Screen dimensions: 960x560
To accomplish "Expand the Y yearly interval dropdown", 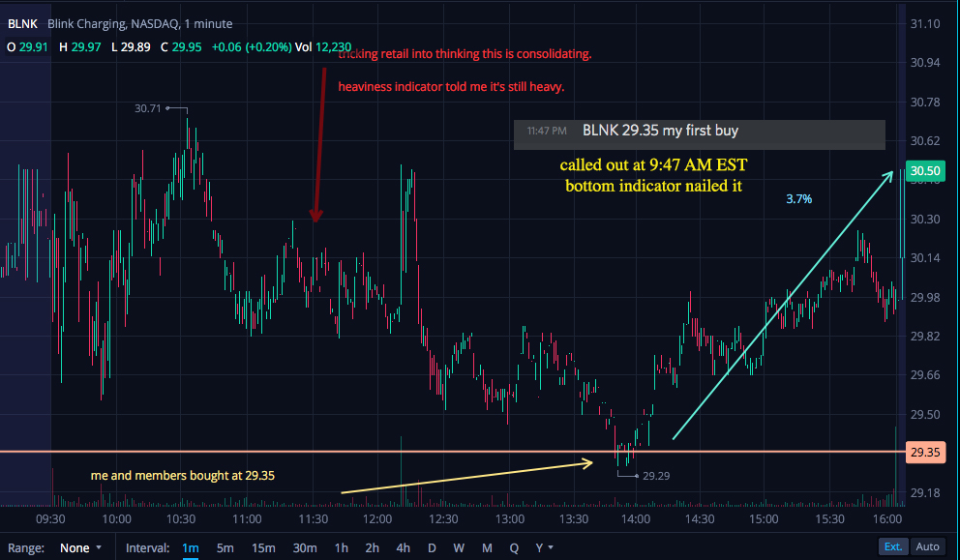I will [x=544, y=547].
